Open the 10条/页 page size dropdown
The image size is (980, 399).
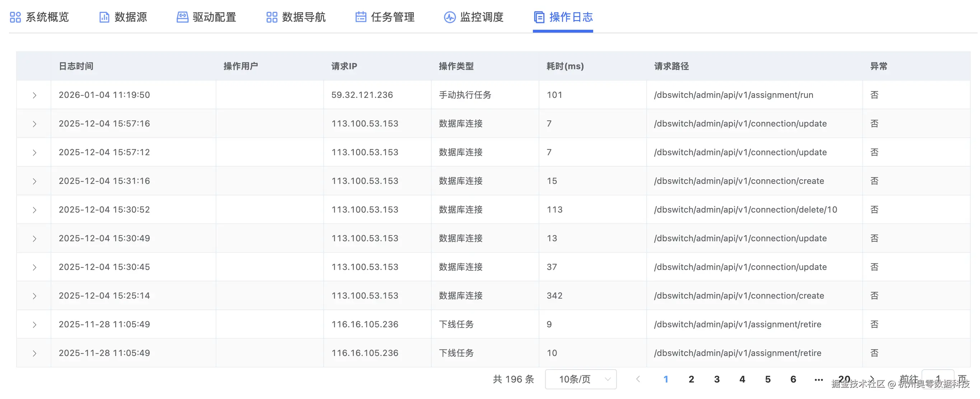click(581, 379)
